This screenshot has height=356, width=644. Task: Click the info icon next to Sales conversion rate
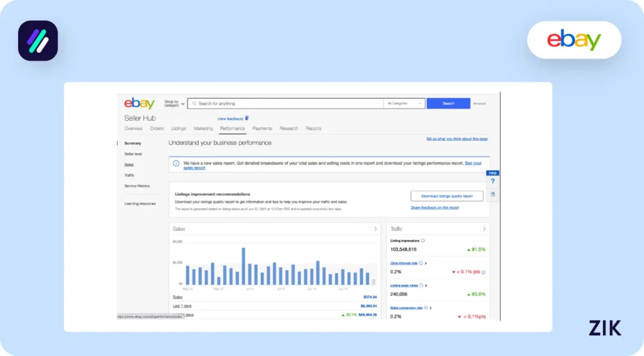426,308
